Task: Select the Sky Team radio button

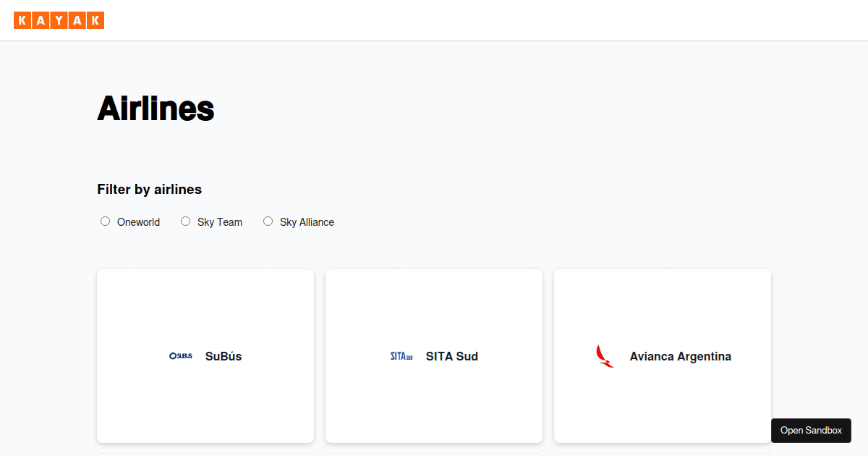Action: [x=185, y=221]
